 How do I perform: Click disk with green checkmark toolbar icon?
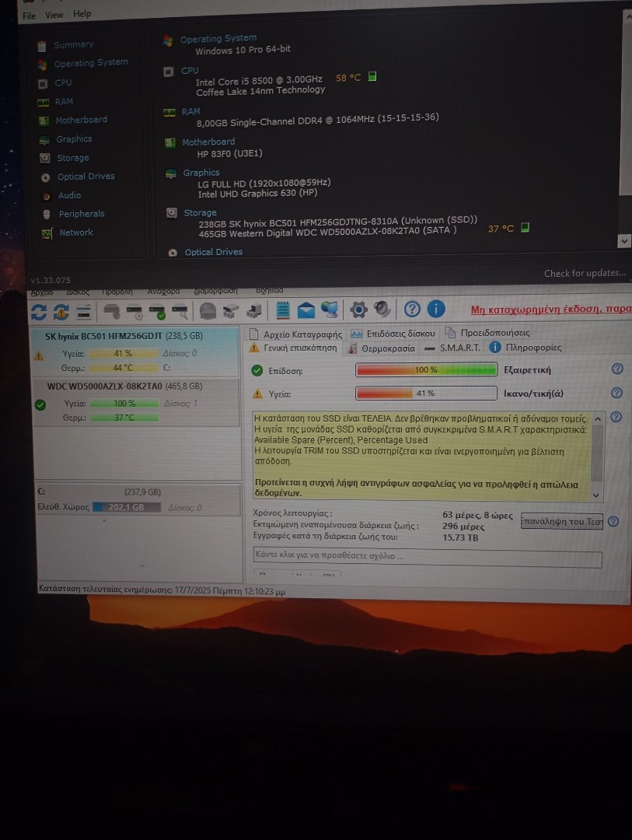point(157,311)
